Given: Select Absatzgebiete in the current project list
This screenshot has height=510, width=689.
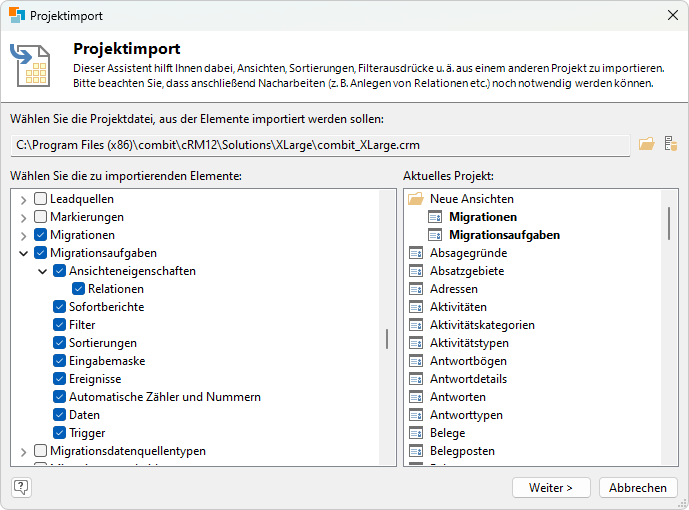Looking at the screenshot, I should 466,271.
